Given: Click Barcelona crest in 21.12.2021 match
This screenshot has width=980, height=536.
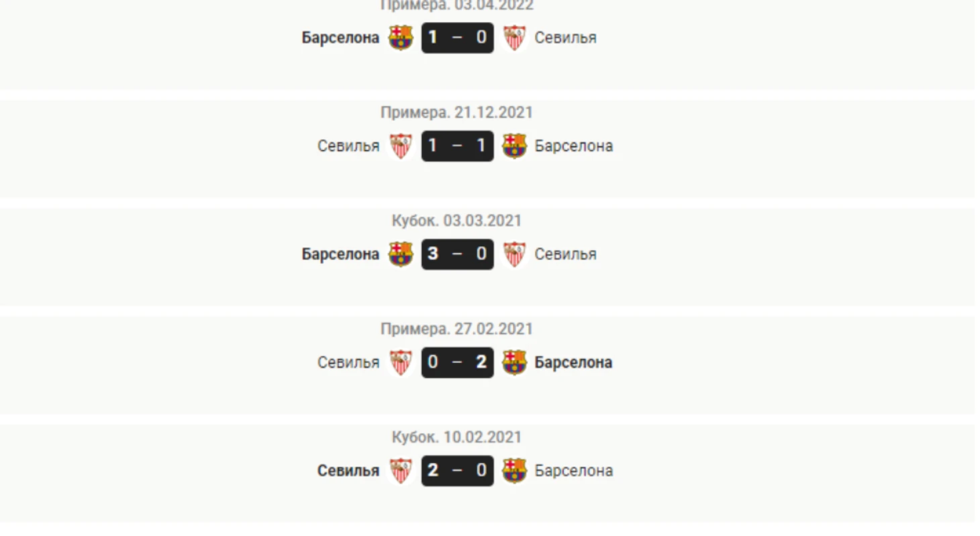Looking at the screenshot, I should coord(514,146).
